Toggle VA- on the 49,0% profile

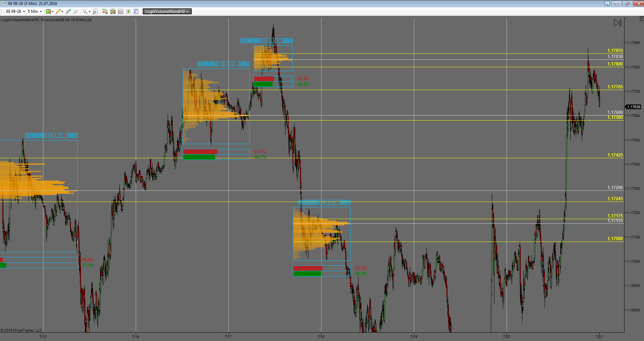pyautogui.click(x=72, y=135)
